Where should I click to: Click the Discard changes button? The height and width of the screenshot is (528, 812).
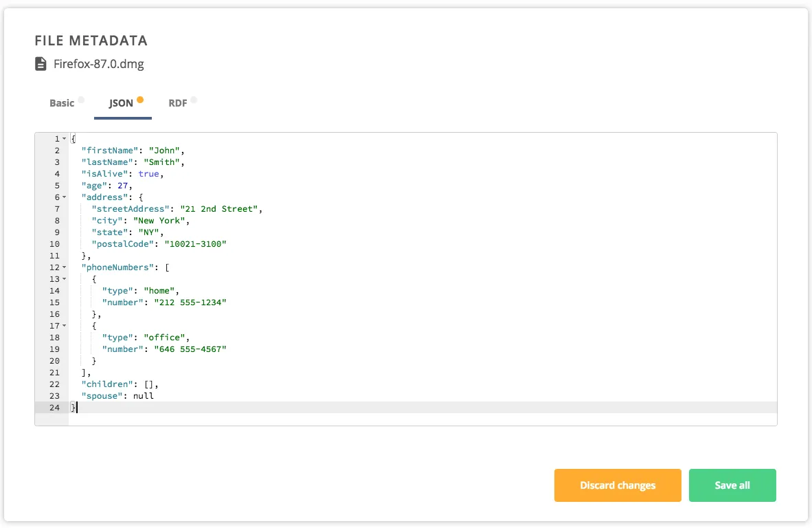(617, 485)
